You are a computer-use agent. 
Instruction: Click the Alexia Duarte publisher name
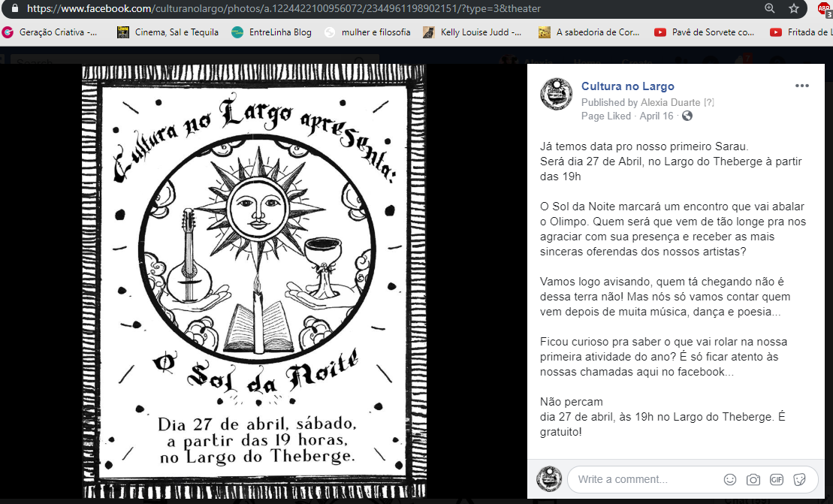coord(670,102)
